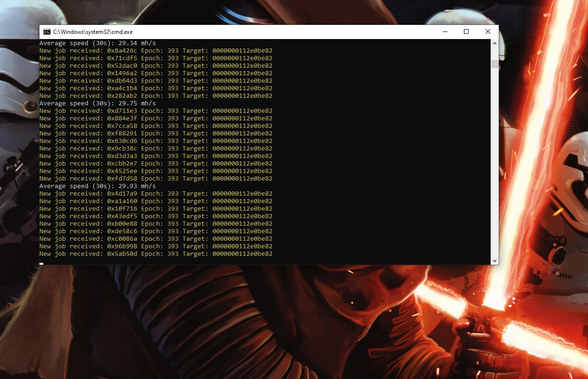Click the job line 0xd3d3a3
The image size is (588, 379).
156,156
